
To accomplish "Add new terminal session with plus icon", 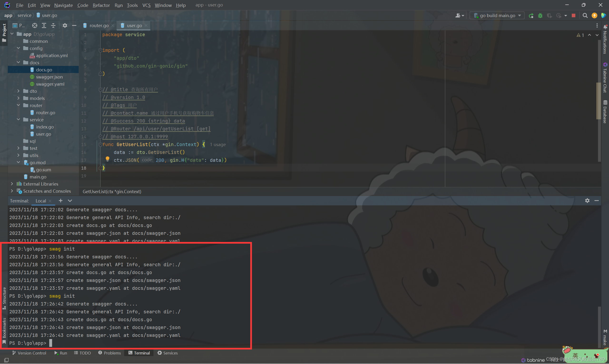I will 61,201.
